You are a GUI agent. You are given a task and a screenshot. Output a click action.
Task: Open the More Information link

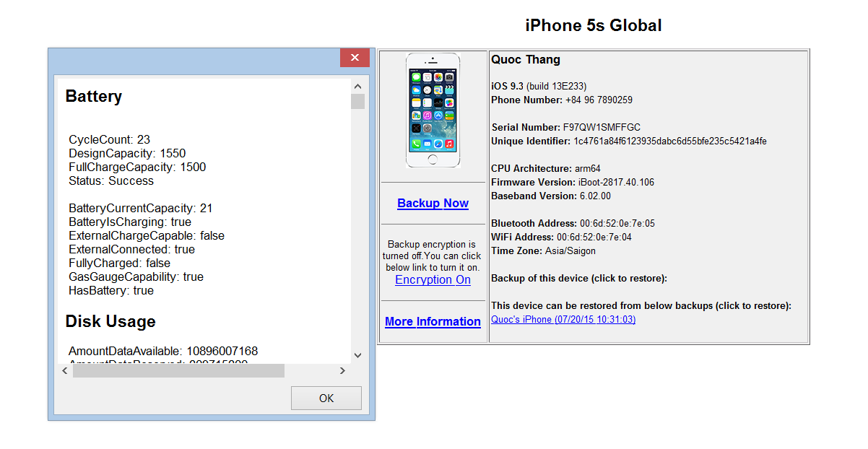[433, 322]
